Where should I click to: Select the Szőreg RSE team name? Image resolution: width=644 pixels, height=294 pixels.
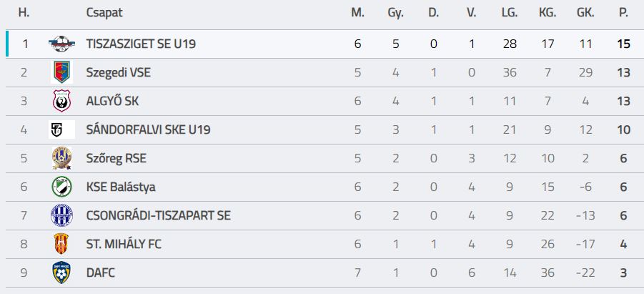pyautogui.click(x=116, y=158)
